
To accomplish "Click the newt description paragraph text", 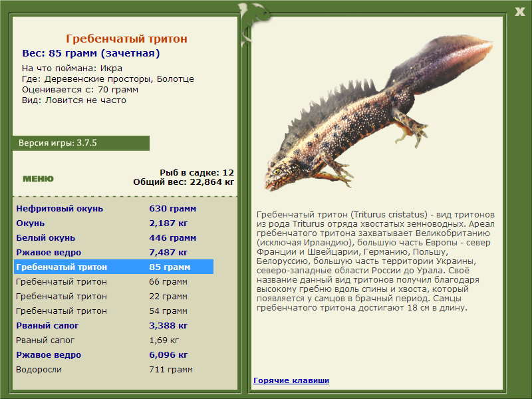I will [376, 261].
